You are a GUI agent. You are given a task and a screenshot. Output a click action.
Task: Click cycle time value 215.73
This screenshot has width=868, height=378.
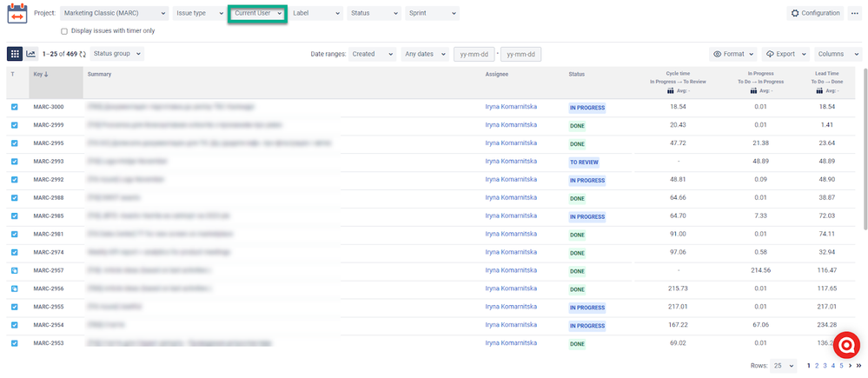678,288
